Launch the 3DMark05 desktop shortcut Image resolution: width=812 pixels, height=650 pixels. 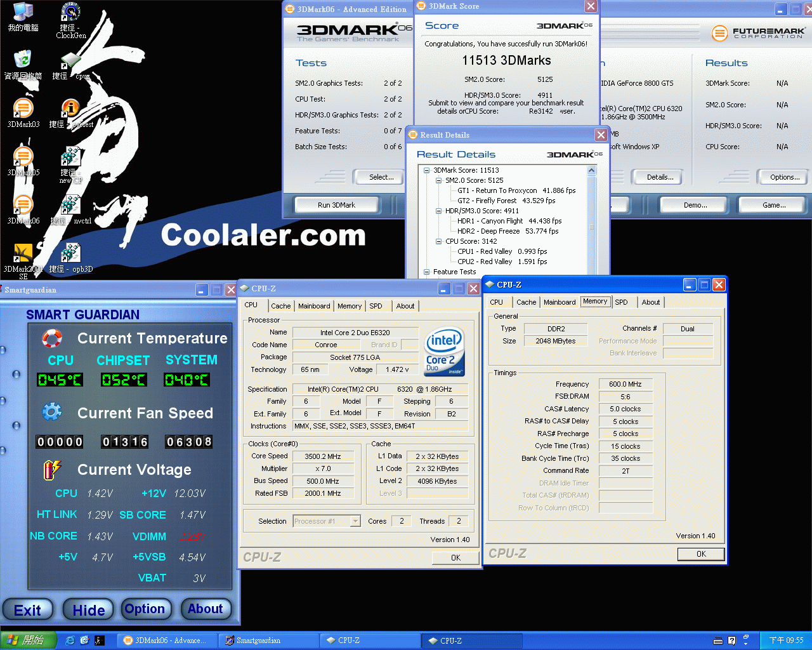tap(23, 161)
